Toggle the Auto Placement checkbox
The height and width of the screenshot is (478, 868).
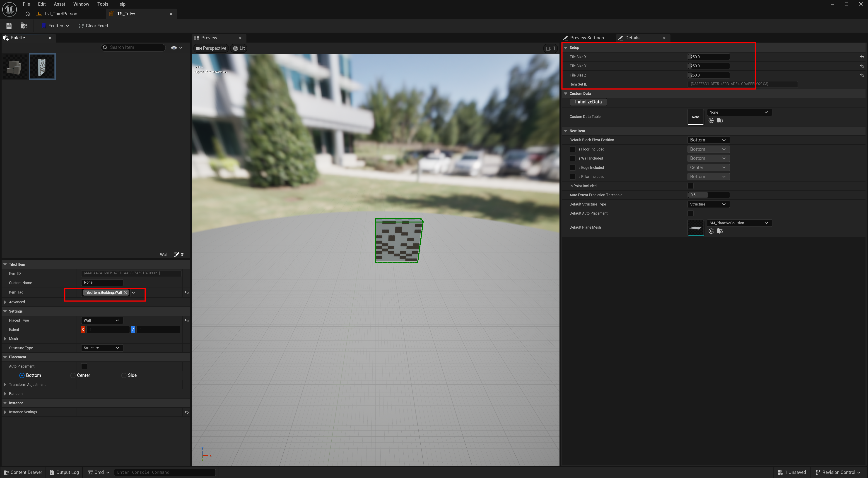[84, 366]
